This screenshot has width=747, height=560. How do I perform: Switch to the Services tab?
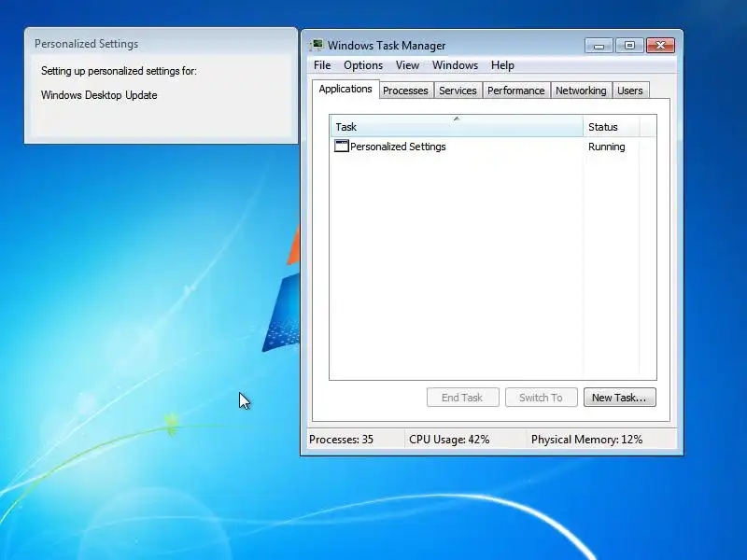tap(458, 91)
